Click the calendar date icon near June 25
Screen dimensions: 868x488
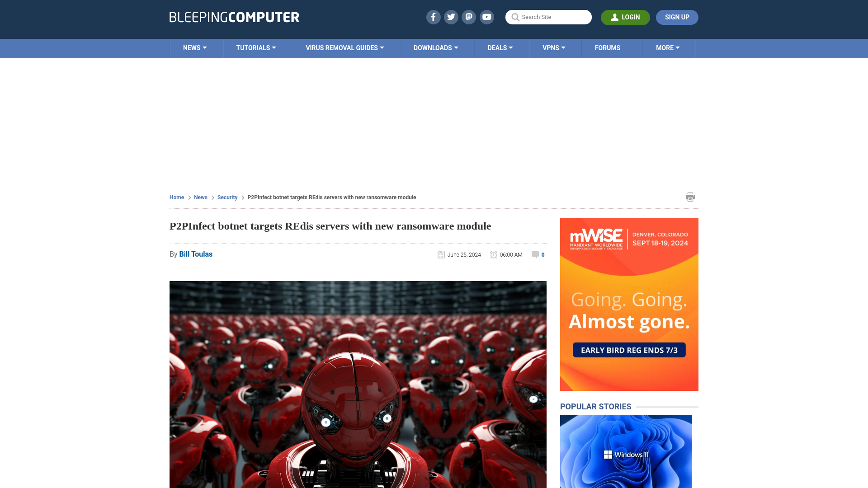(x=441, y=254)
